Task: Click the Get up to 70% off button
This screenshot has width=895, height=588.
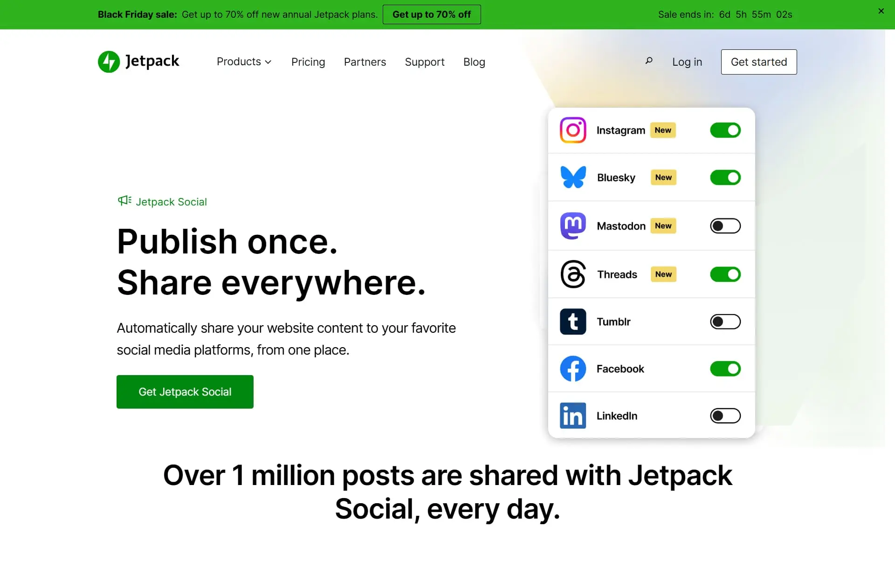Action: pos(432,14)
